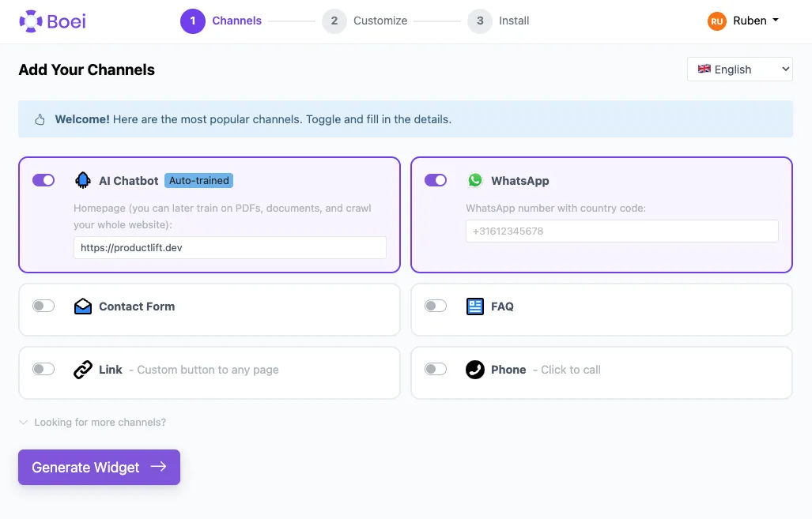Enable the Contact Form channel

(x=43, y=306)
